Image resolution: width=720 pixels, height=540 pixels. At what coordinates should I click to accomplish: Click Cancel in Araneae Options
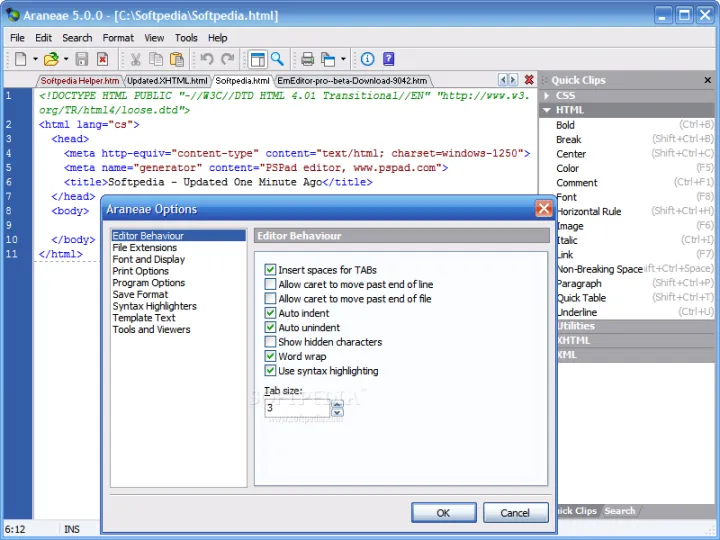point(515,512)
